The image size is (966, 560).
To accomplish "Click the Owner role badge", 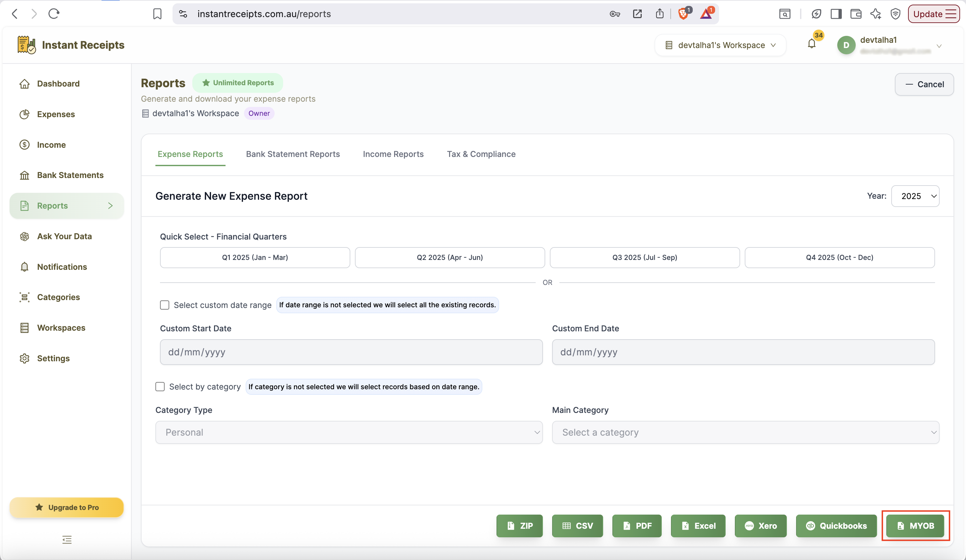I will tap(259, 114).
